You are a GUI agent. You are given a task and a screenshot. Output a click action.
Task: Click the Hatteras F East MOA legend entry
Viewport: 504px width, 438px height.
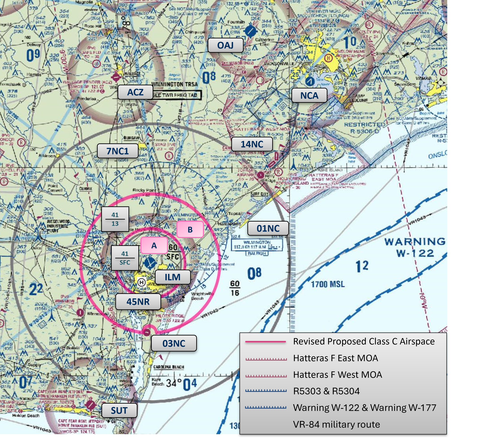(335, 358)
